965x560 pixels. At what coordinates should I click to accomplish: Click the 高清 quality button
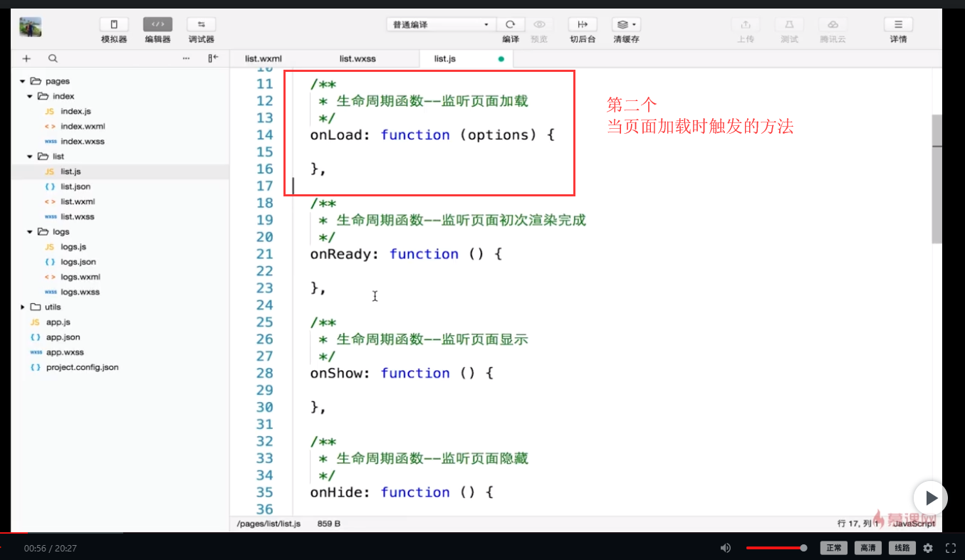click(x=868, y=548)
